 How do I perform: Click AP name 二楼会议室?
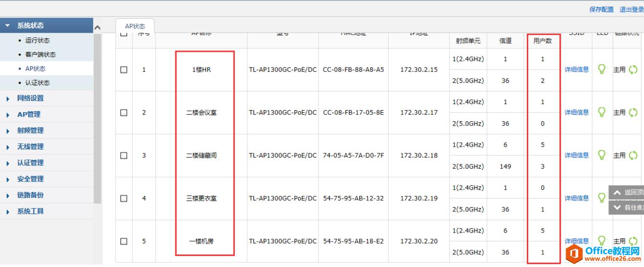tap(201, 113)
